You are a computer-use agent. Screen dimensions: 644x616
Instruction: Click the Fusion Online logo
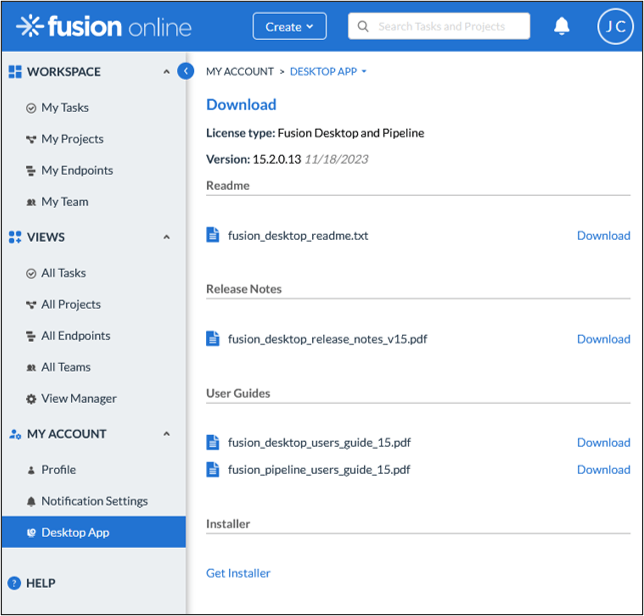(x=104, y=26)
